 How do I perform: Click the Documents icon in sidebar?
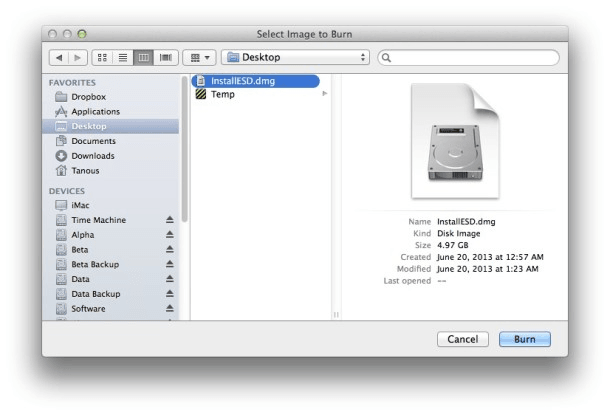(x=61, y=141)
